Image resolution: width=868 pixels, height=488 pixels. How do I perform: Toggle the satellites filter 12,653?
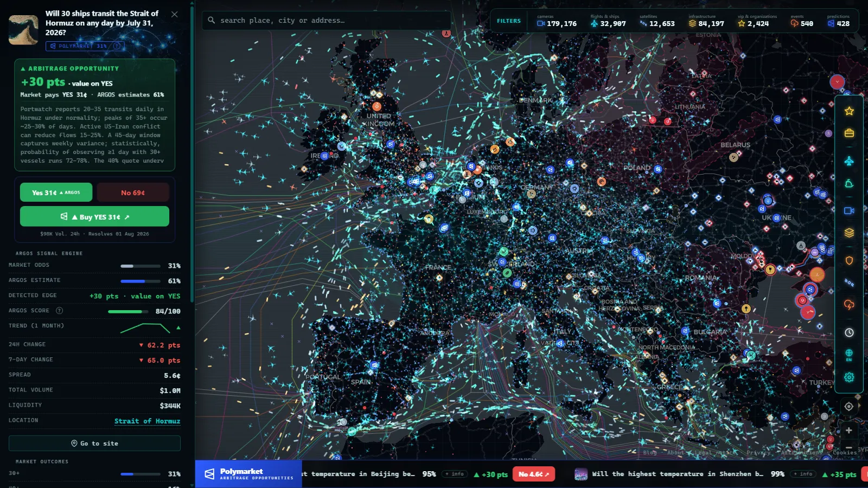(657, 21)
